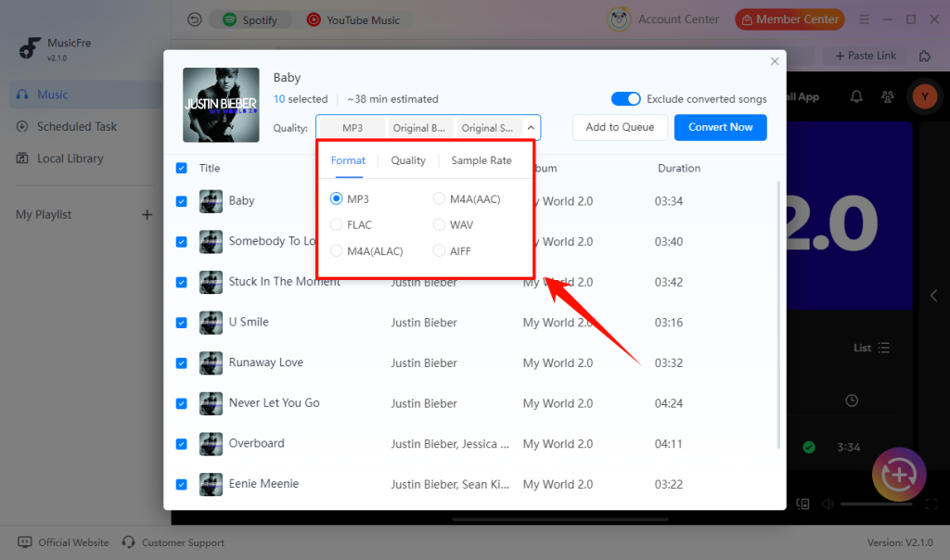This screenshot has width=950, height=560.
Task: Select AIFF as output format
Action: point(439,250)
